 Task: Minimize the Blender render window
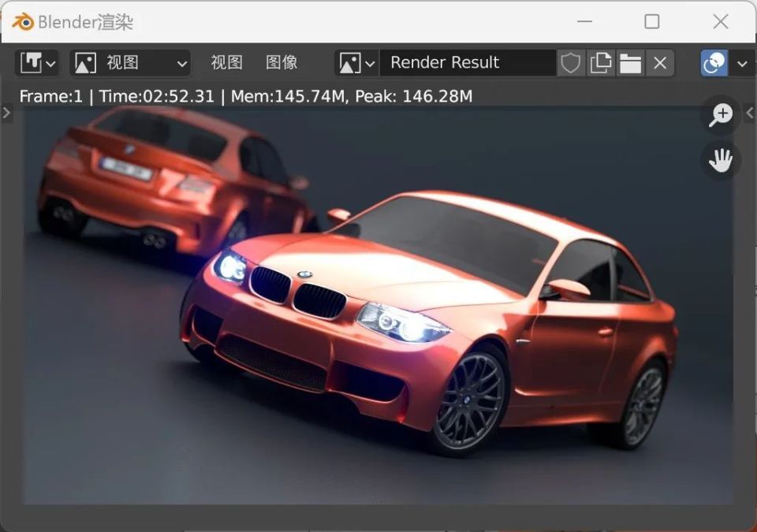584,22
